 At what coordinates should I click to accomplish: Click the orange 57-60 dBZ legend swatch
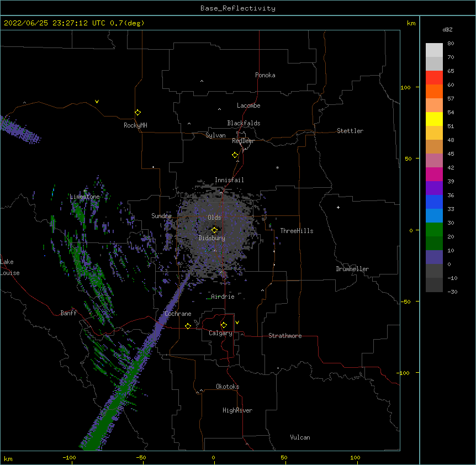[x=434, y=92]
